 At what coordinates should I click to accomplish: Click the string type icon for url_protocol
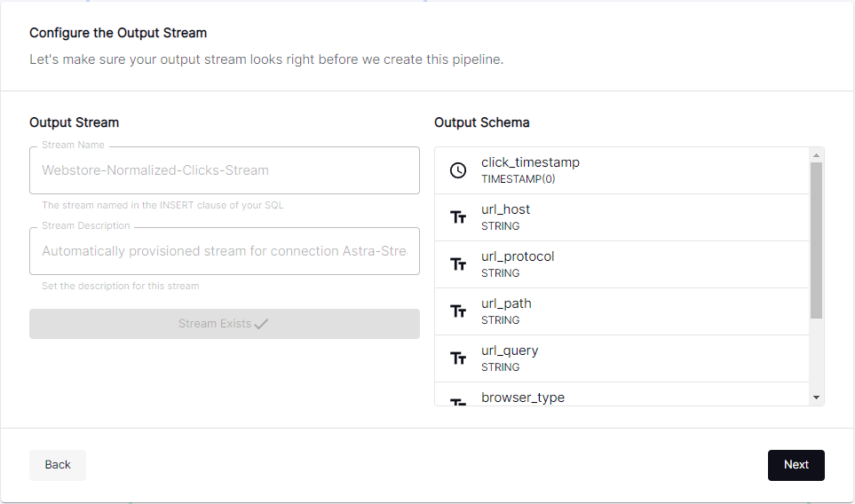click(458, 264)
